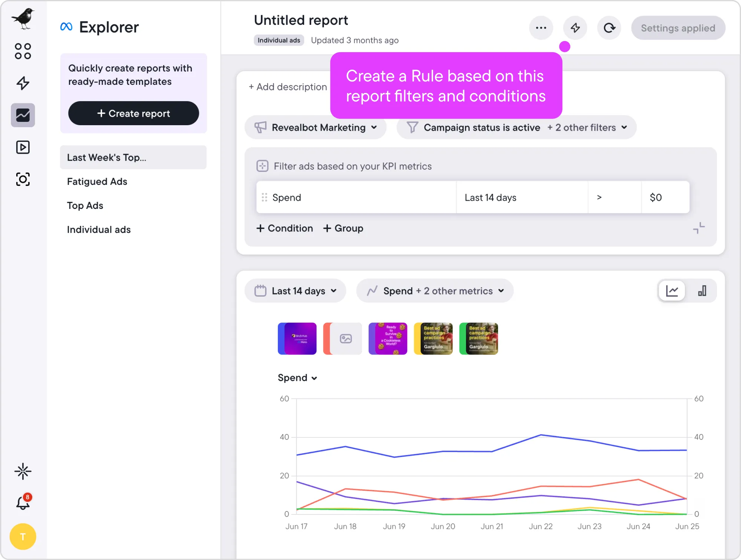Open the three-dot more options menu

coord(541,28)
